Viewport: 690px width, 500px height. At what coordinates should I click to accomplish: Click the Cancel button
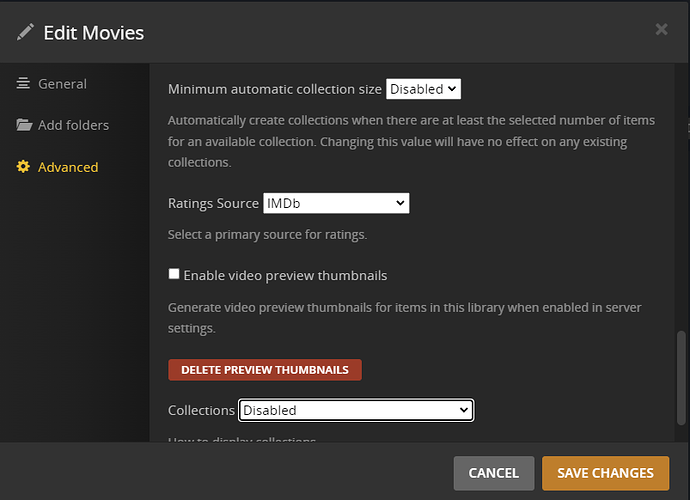click(494, 473)
